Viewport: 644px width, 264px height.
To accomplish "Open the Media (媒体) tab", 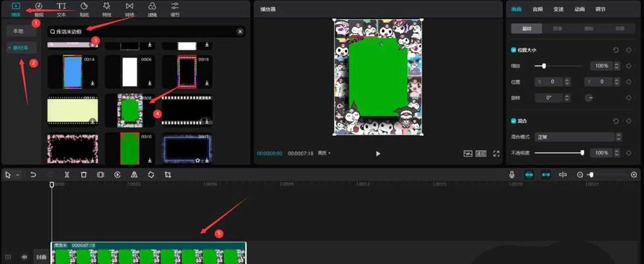I will (16, 9).
